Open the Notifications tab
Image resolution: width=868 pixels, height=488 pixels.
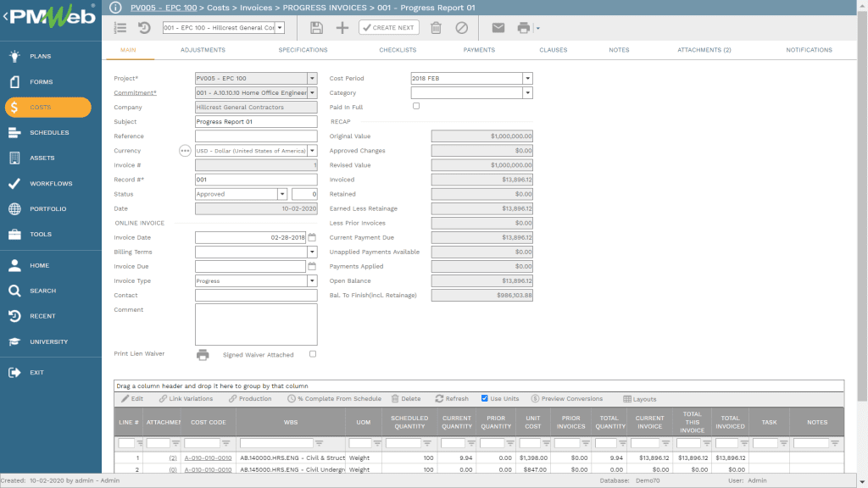click(809, 50)
